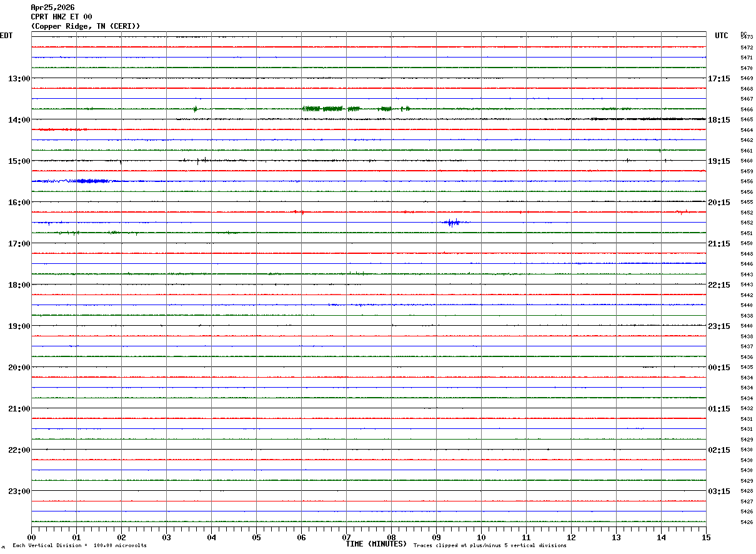Click the '15:00' EDT time label
Viewport: 756px width, 554px height.
(x=19, y=161)
